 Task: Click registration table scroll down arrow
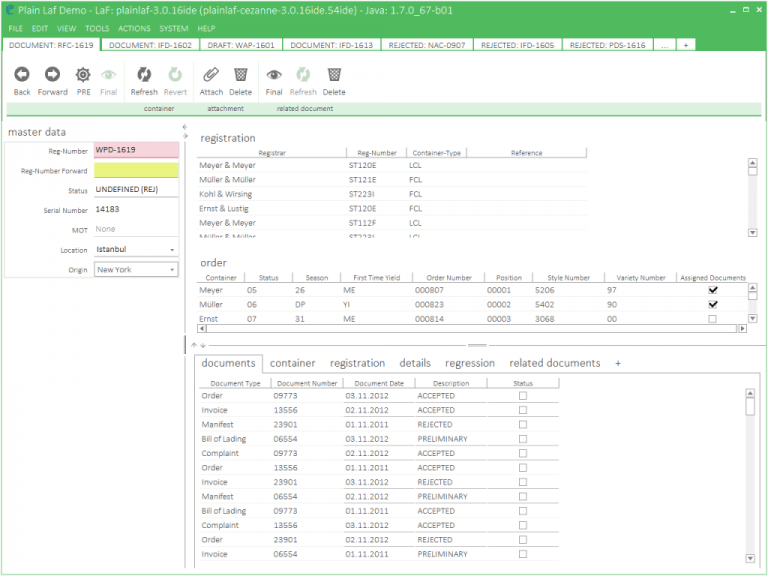(753, 233)
